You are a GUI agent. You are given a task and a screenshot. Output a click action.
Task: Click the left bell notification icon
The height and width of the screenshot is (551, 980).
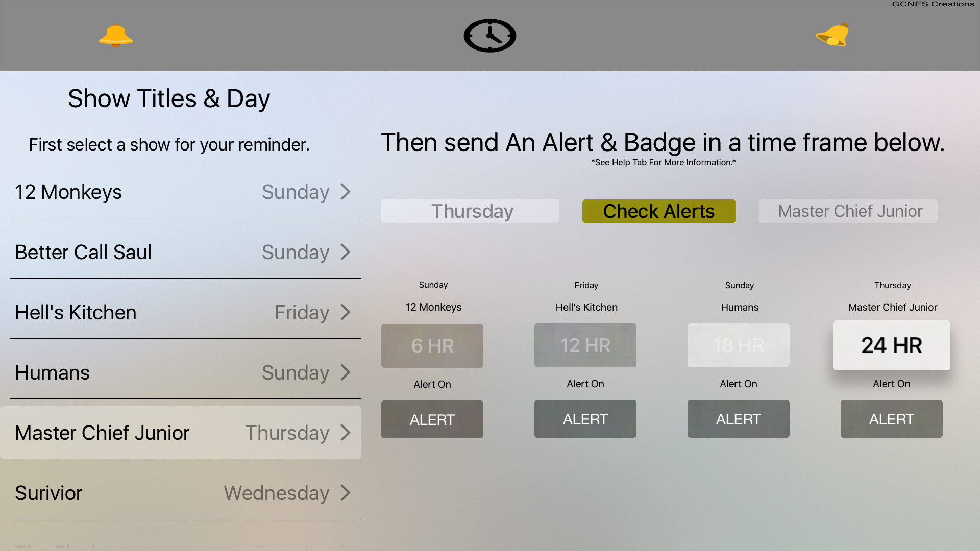point(115,35)
